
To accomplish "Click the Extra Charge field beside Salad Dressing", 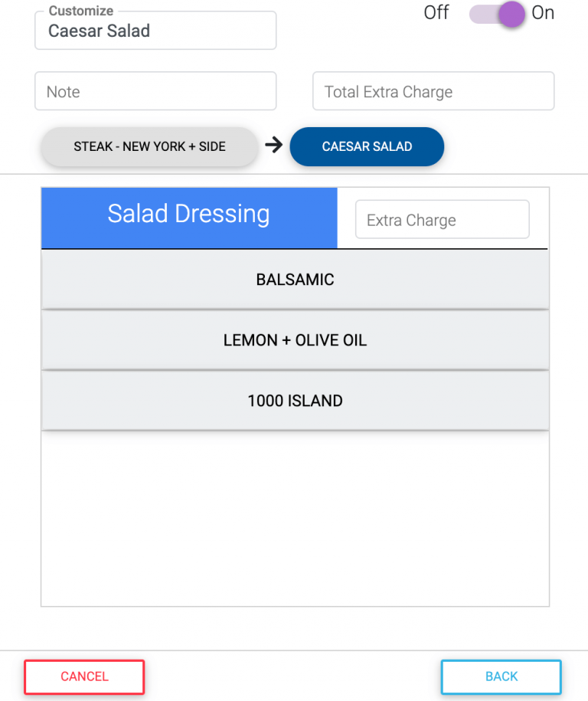I will 442,219.
